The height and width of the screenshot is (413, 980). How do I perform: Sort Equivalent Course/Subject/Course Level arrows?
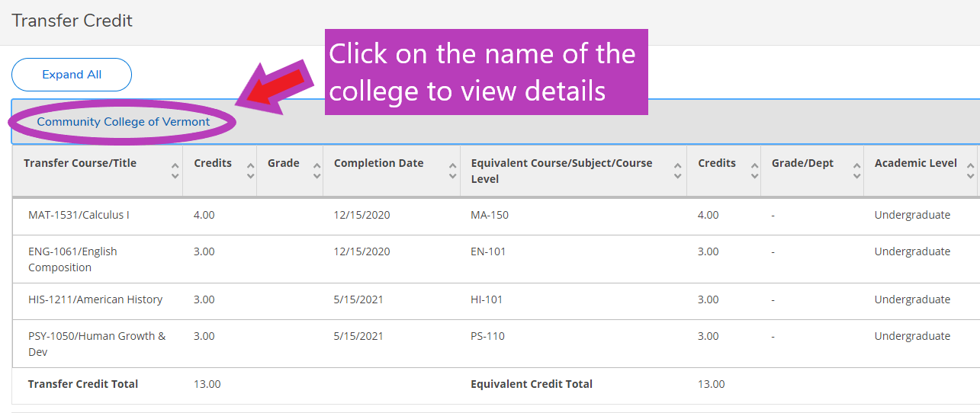tap(677, 171)
